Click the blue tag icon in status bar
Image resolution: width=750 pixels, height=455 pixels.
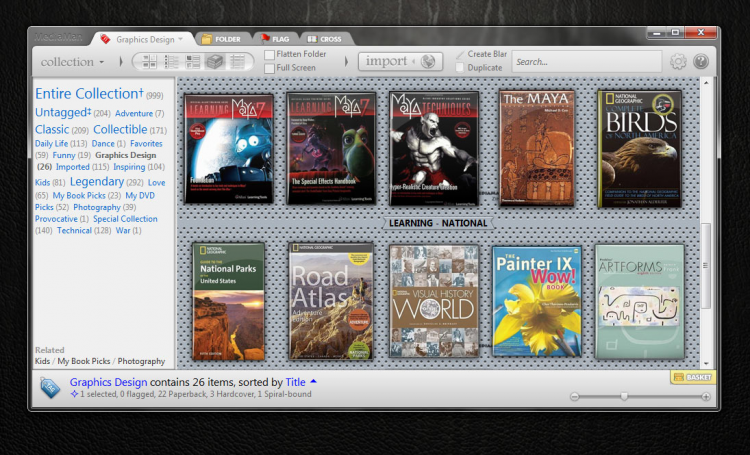(50, 388)
